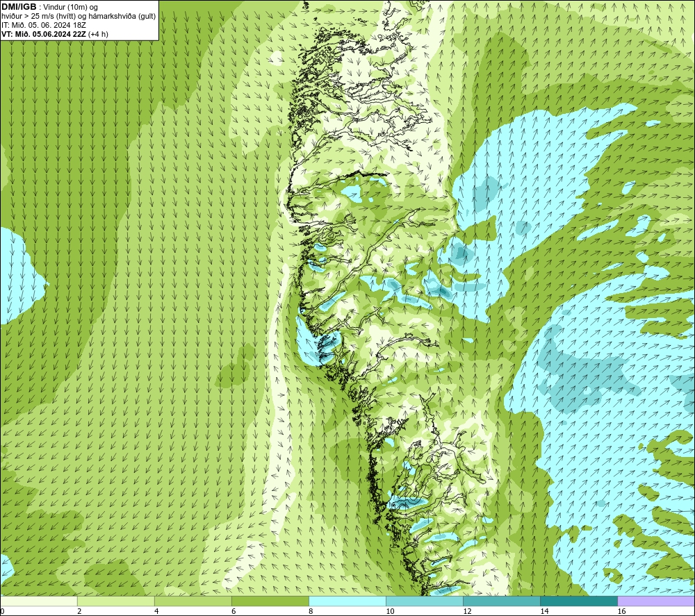
Task: Click the 10–12 m/s turquoise swatch
Action: pos(425,601)
